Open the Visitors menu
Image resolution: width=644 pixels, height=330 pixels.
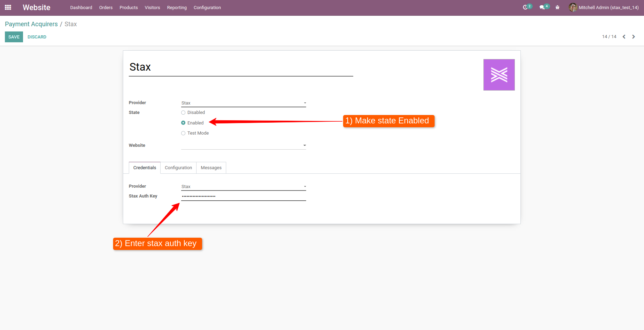152,7
